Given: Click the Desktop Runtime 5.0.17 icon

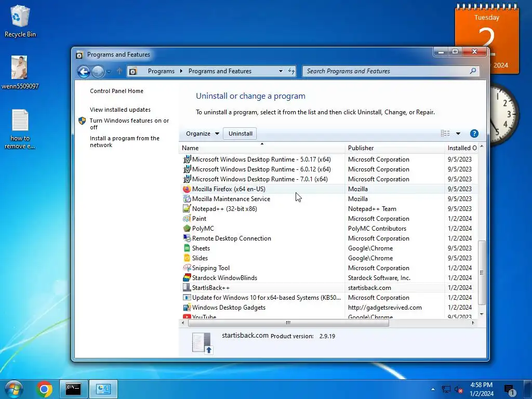Looking at the screenshot, I should (x=187, y=159).
